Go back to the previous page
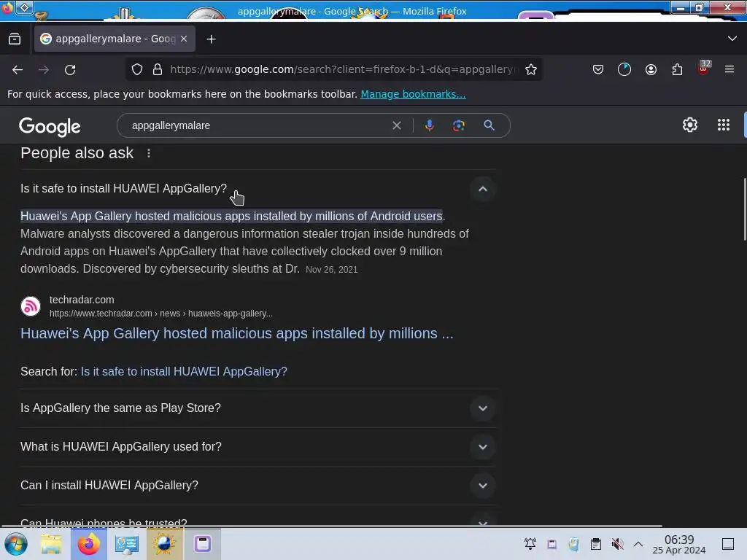The width and height of the screenshot is (747, 560). pyautogui.click(x=18, y=69)
